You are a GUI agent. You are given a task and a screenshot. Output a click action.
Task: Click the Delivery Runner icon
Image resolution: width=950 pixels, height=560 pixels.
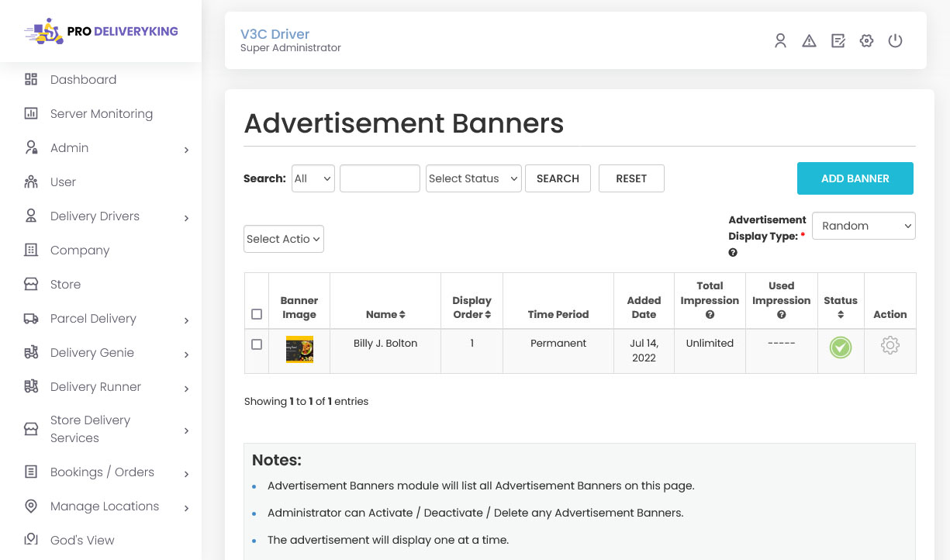(31, 386)
